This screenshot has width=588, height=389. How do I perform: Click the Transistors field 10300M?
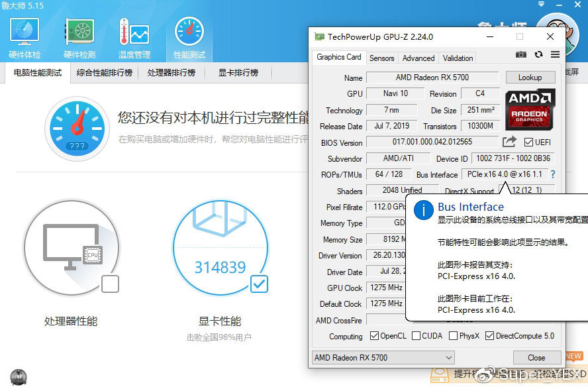tap(480, 126)
